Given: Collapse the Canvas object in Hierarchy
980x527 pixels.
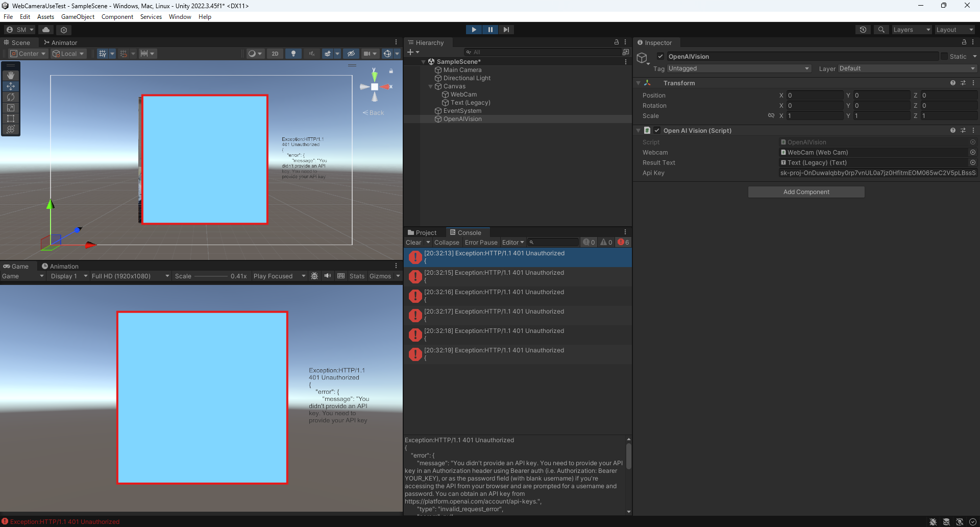Looking at the screenshot, I should click(x=430, y=86).
